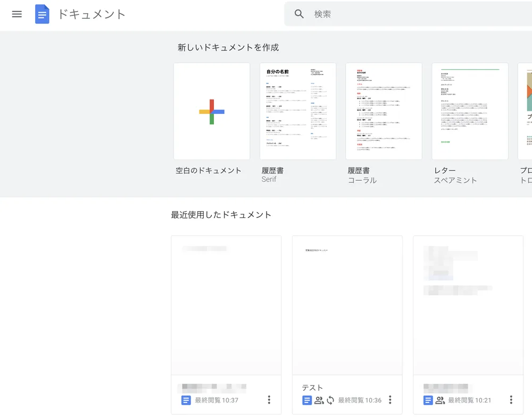This screenshot has width=532, height=419.
Task: Click the コーラル template label
Action: (x=362, y=180)
